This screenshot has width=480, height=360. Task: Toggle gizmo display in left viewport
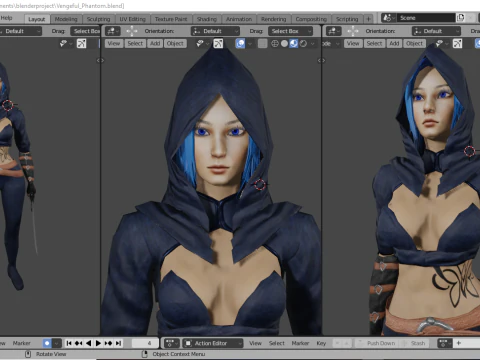82,44
